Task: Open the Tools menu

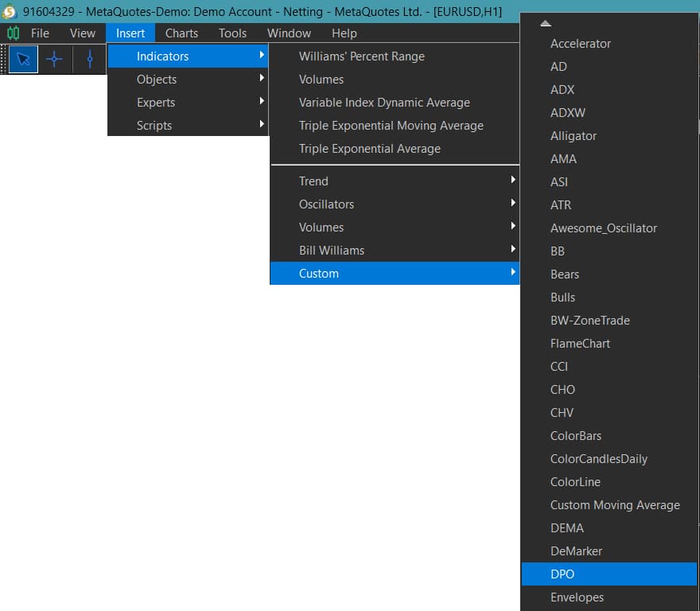Action: (x=232, y=33)
